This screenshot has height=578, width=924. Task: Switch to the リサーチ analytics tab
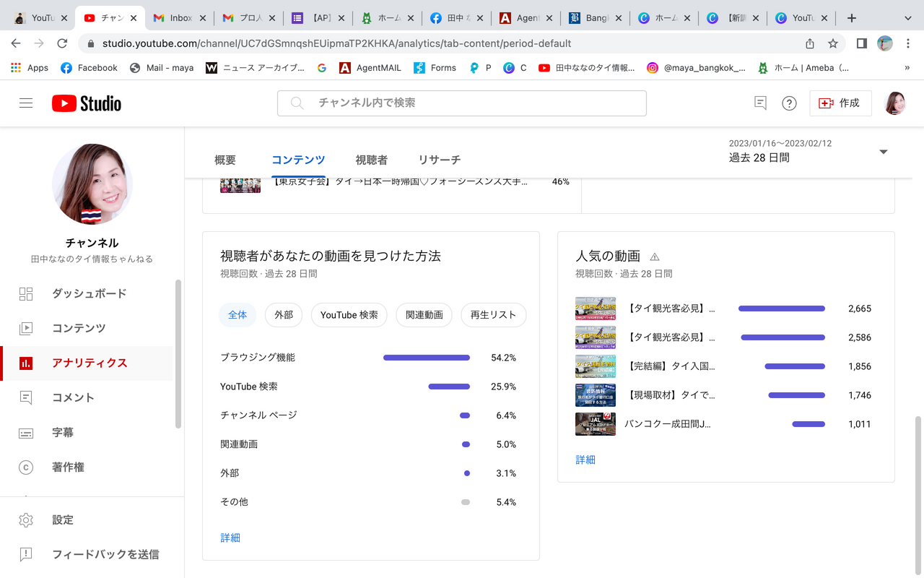439,160
